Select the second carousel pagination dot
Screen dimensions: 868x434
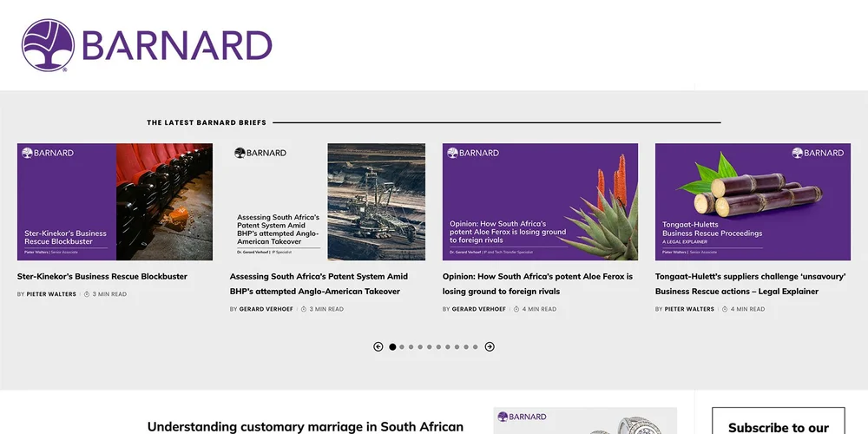(402, 347)
